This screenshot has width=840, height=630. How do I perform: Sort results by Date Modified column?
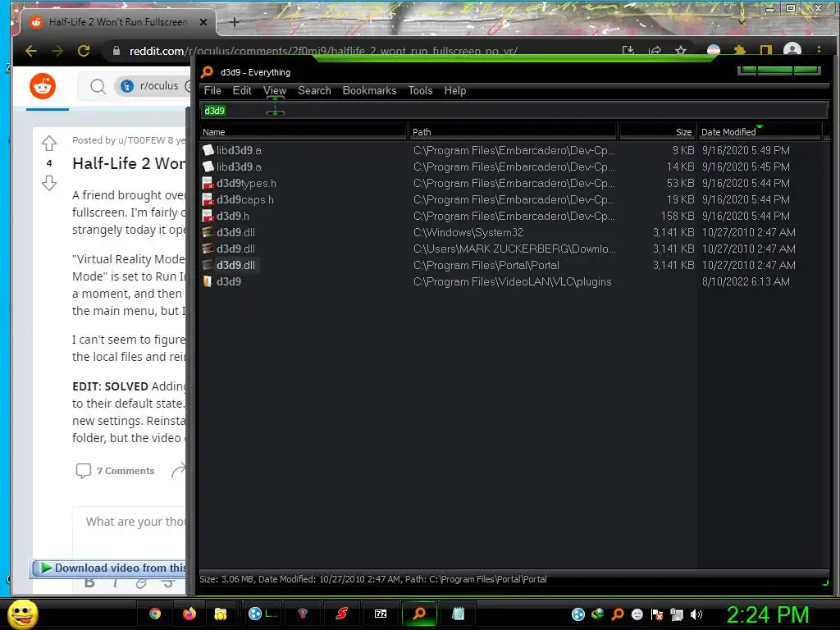tap(759, 132)
